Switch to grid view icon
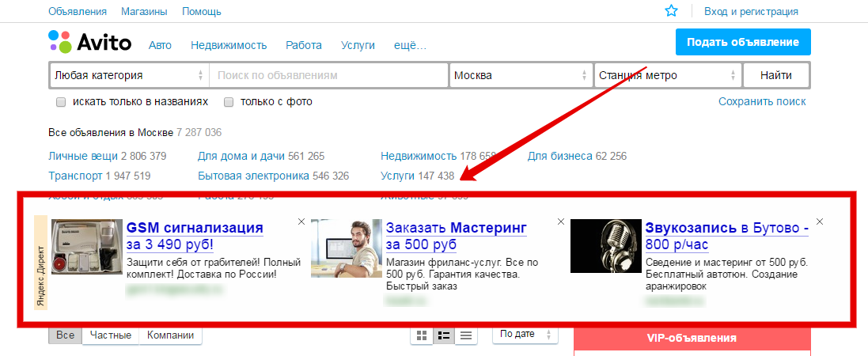Viewport: 868px width, 356px height. click(422, 335)
